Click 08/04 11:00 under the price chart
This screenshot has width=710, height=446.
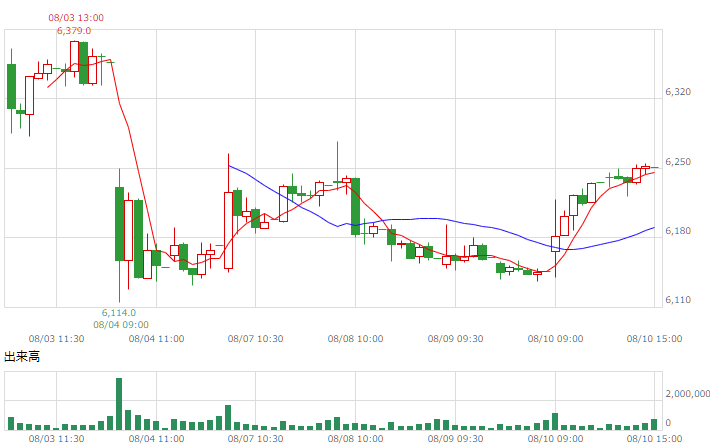pyautogui.click(x=156, y=339)
